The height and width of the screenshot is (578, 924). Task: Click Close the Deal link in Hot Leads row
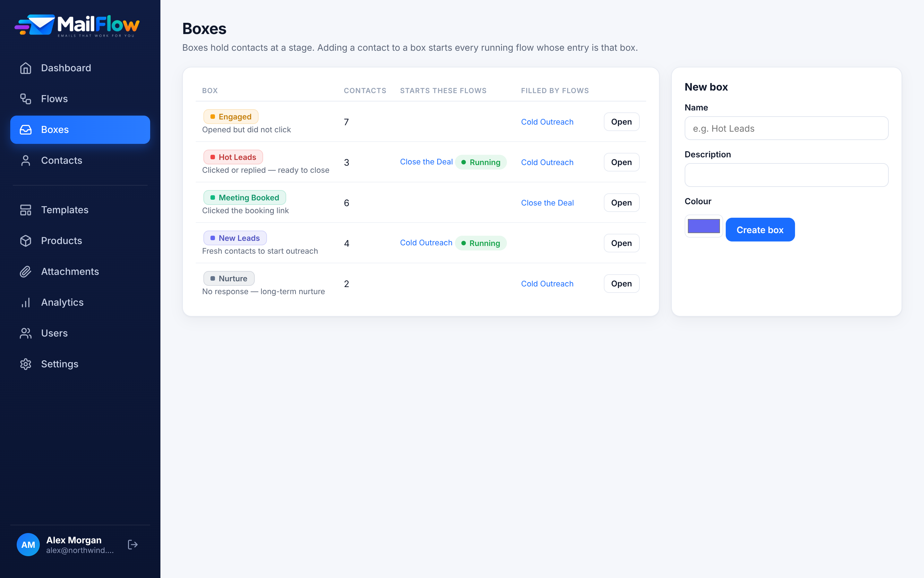pos(426,162)
